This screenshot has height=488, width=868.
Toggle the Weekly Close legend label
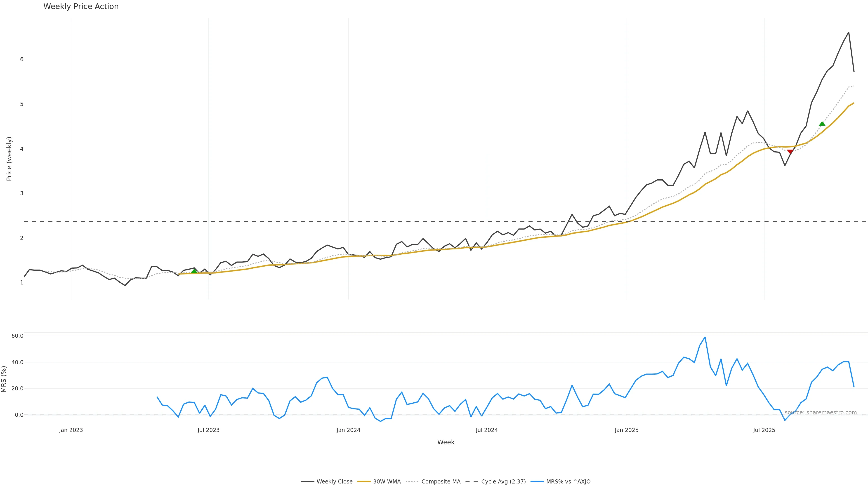click(334, 482)
